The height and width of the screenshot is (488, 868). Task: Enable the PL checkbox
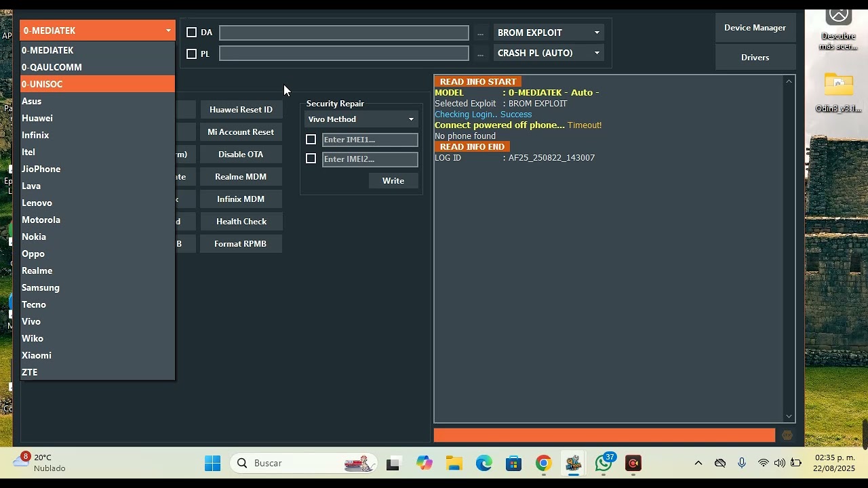[191, 54]
